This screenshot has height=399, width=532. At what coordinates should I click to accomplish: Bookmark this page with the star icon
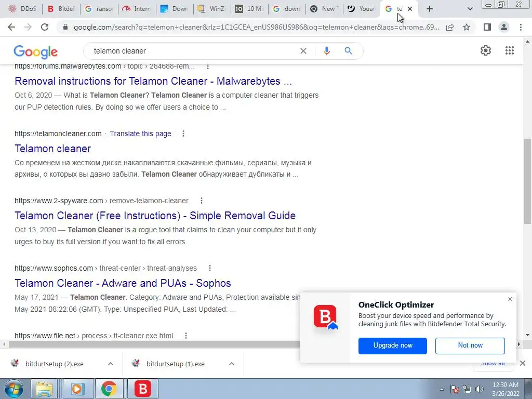tap(467, 27)
